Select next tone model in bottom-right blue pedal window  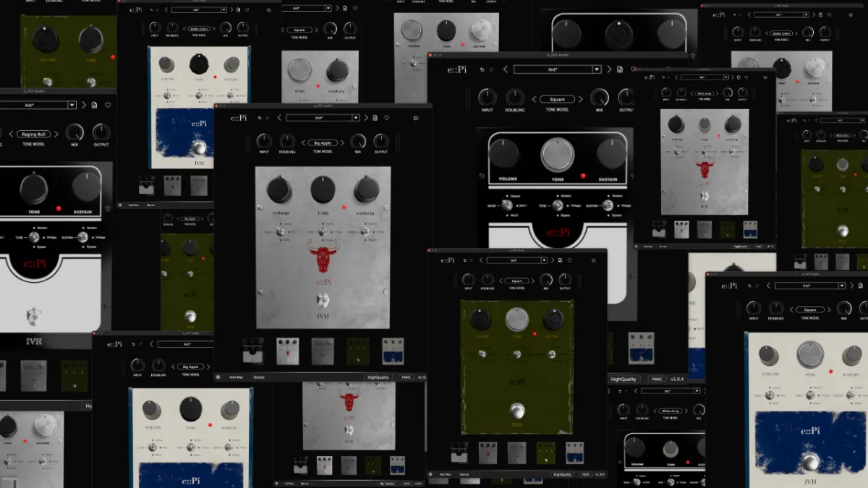click(829, 310)
